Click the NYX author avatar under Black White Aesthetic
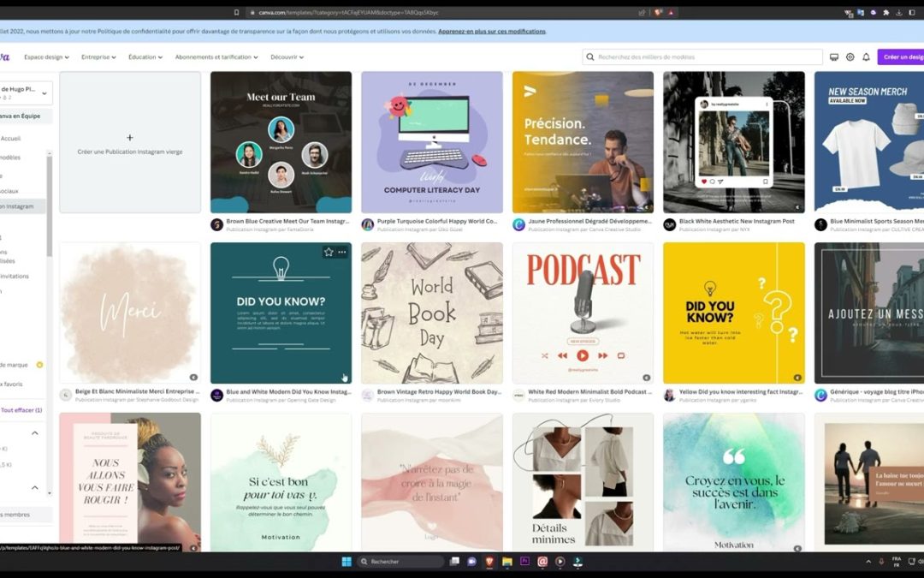This screenshot has width=924, height=578. click(669, 224)
